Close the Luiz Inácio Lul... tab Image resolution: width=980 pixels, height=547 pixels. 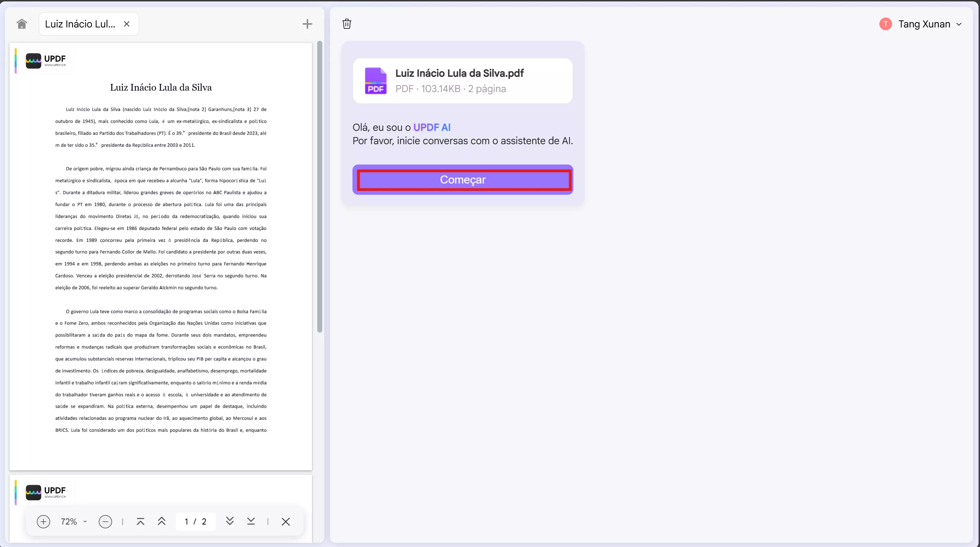coord(127,24)
